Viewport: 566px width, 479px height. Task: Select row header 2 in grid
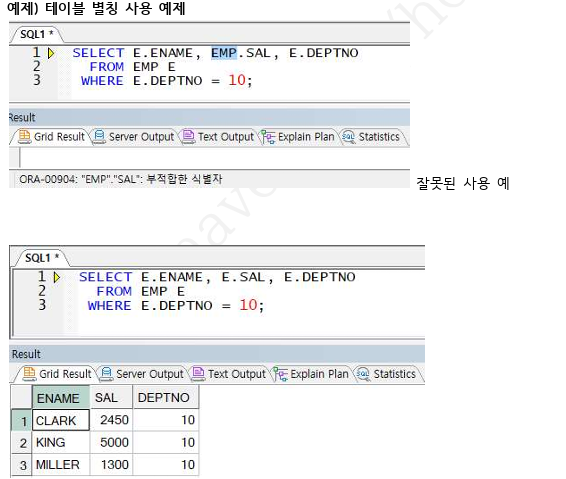coord(22,443)
